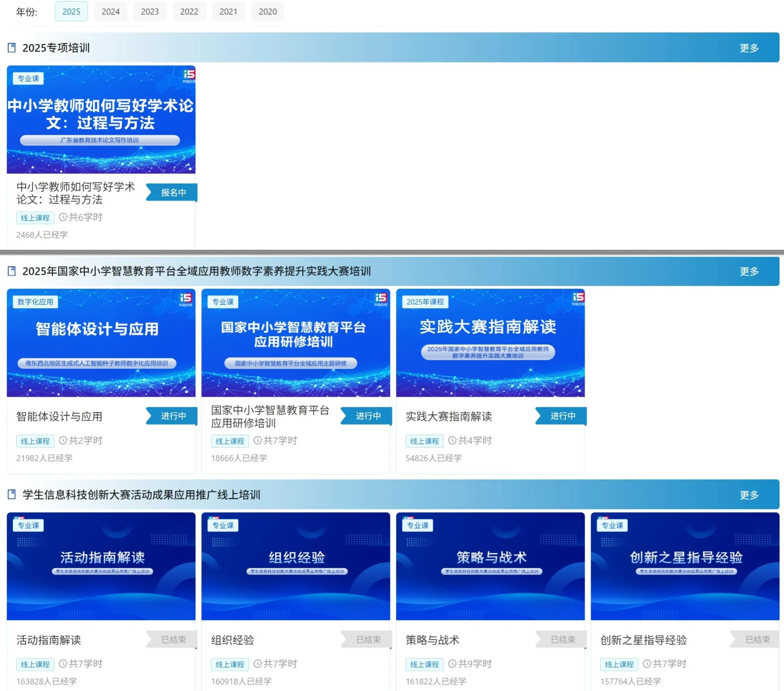Click 进行中 on 国家中小学智慧教育平台 course
This screenshot has height=691, width=784.
pyautogui.click(x=368, y=416)
